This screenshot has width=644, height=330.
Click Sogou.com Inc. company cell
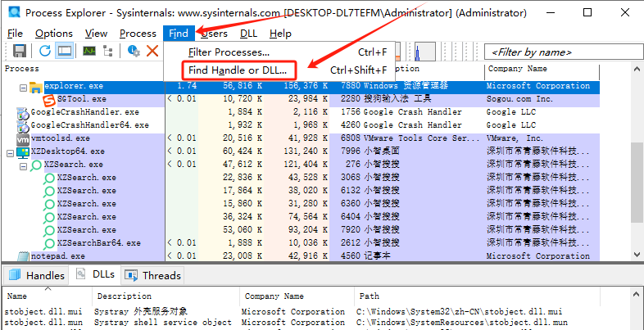click(520, 99)
